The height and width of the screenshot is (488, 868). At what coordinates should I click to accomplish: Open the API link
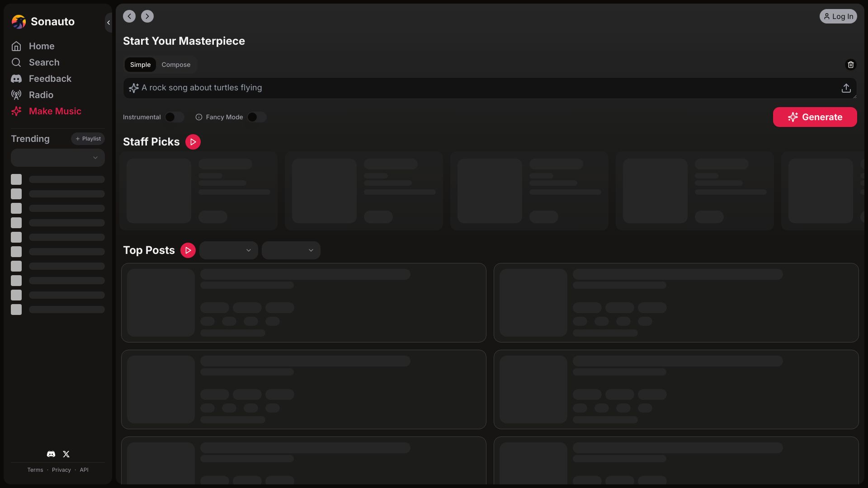pyautogui.click(x=84, y=470)
